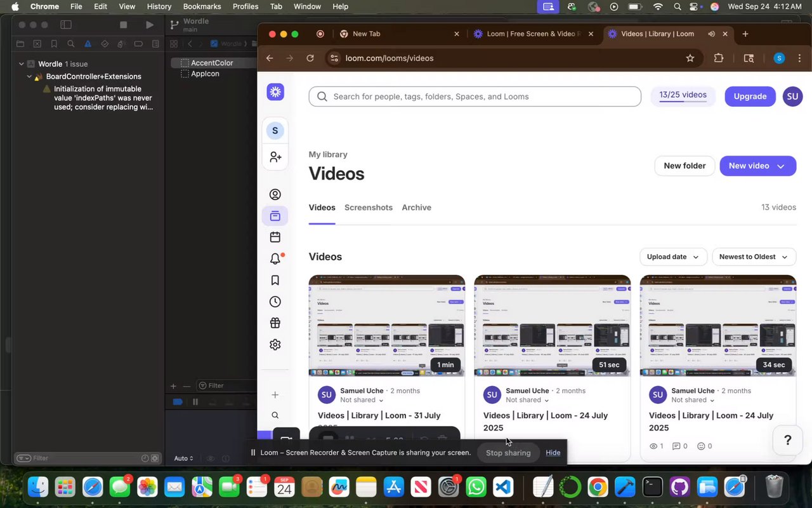Open Xcode test navigator diamond icon
This screenshot has height=508, width=812.
(x=105, y=44)
